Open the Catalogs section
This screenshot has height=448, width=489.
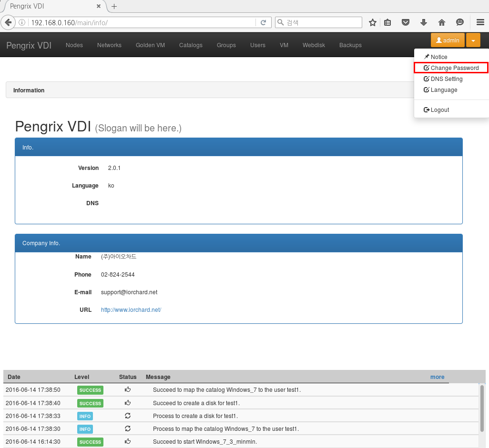coord(191,45)
